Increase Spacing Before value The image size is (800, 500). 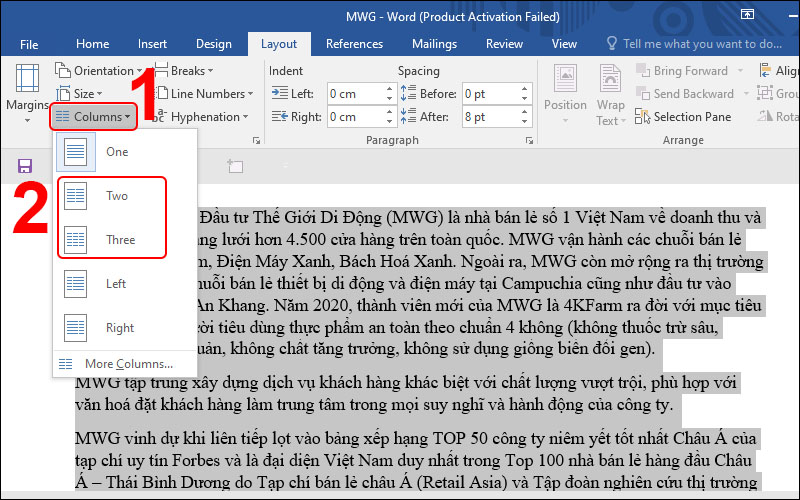pyautogui.click(x=524, y=89)
